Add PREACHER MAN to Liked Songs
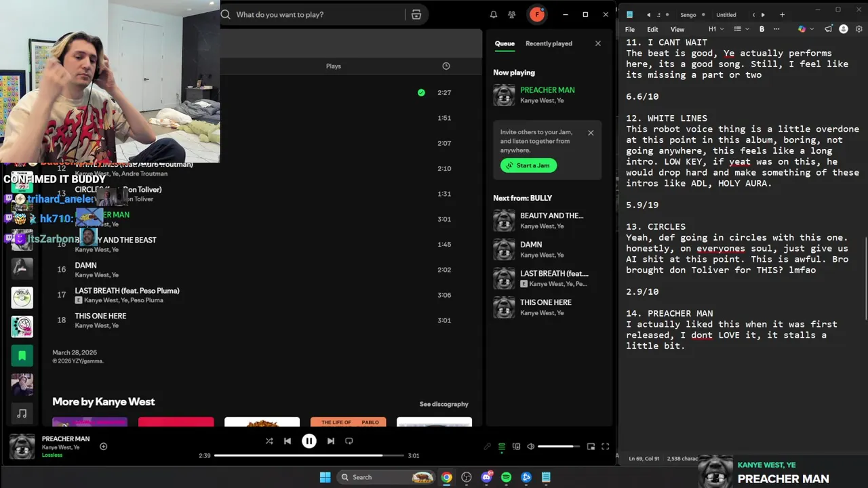 [103, 446]
